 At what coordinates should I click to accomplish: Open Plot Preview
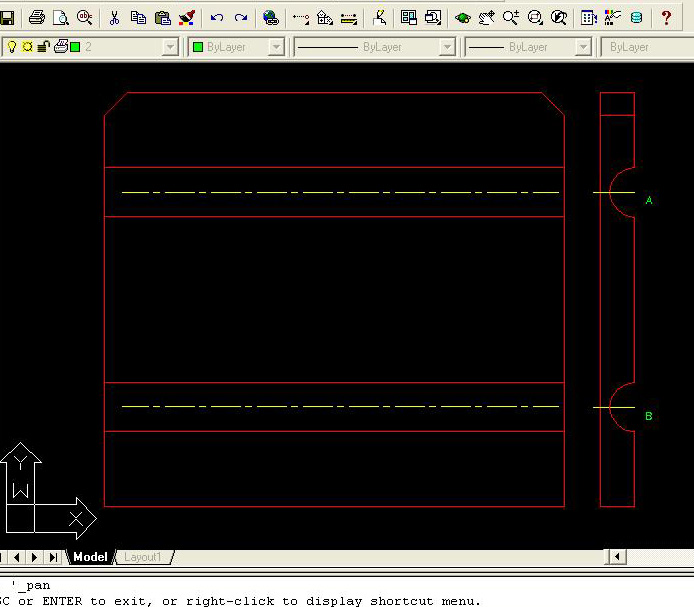(61, 18)
